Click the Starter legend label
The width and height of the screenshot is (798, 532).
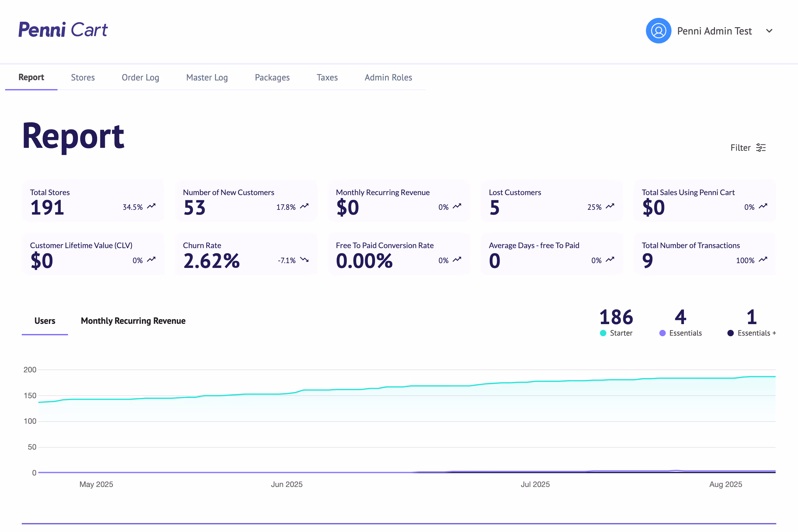point(621,333)
